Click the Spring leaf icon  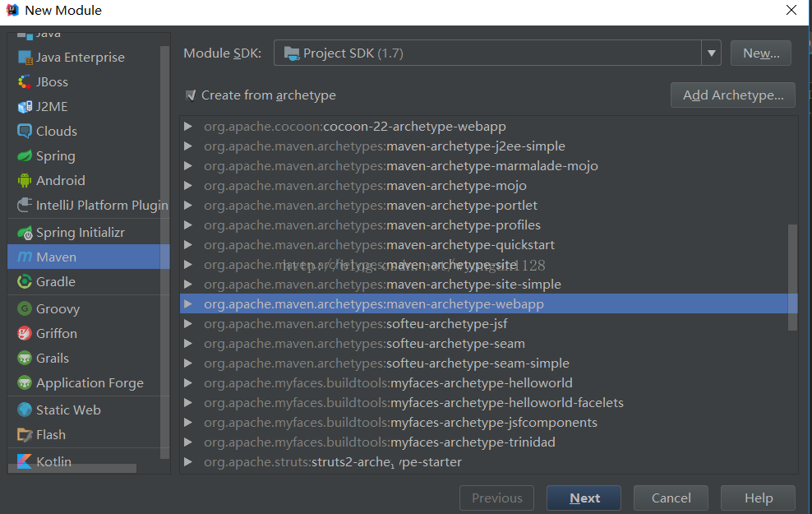24,156
